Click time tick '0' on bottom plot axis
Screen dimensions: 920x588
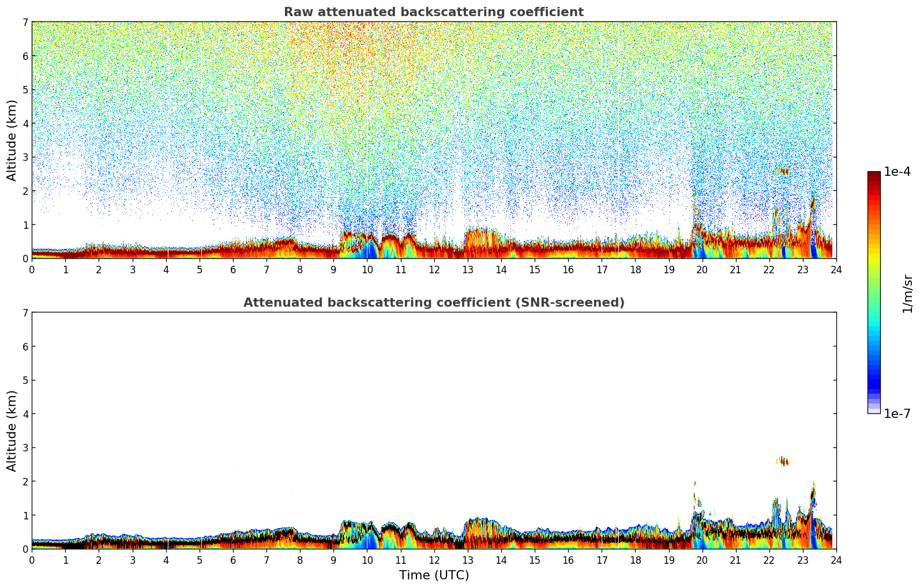(32, 560)
